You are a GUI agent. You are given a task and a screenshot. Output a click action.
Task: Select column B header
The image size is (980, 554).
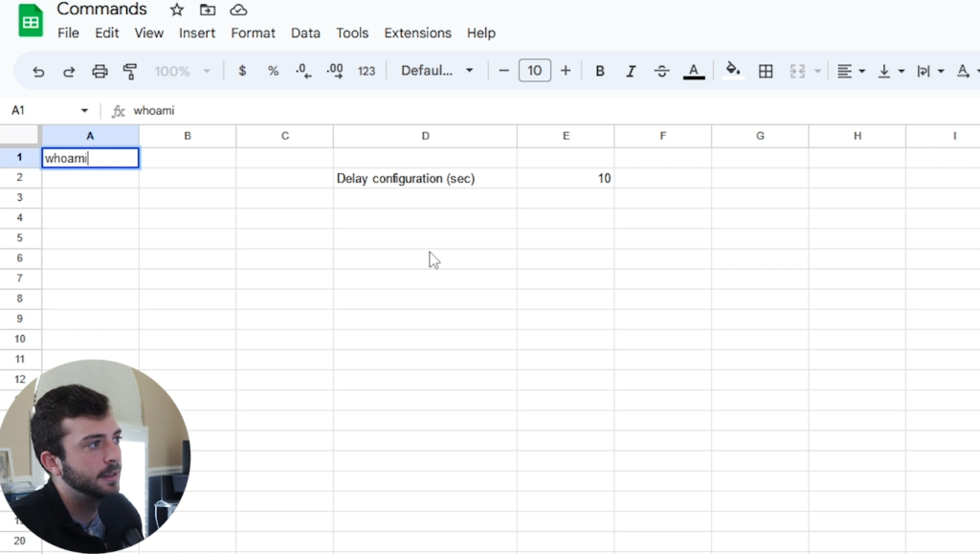(188, 136)
